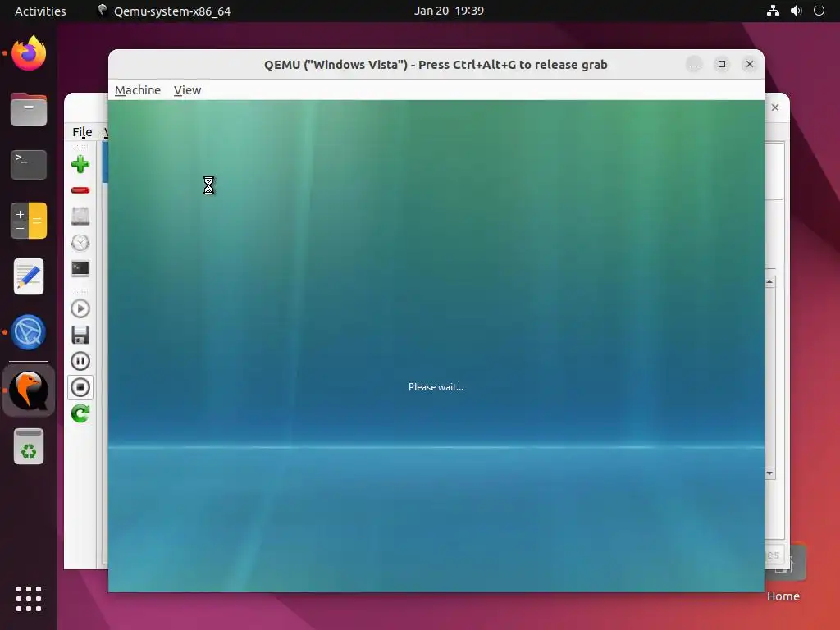Show Applications grid in the dock
840x630 pixels.
coord(29,598)
